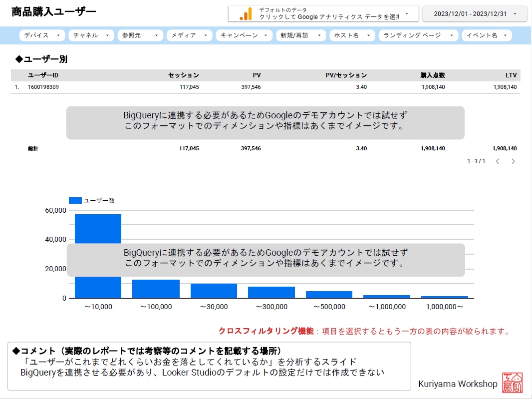Open the Google アナリティクス data source selector
Viewport: 532px width, 399px height.
pyautogui.click(x=323, y=14)
